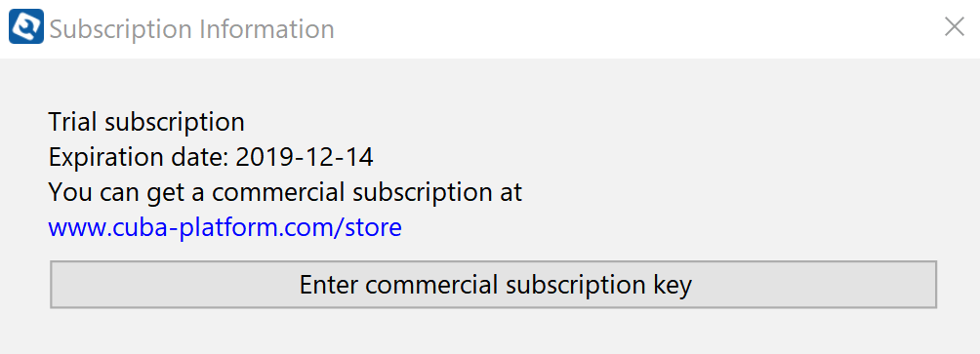This screenshot has height=354, width=980.
Task: Click empty title bar area beside title
Action: pos(625,28)
